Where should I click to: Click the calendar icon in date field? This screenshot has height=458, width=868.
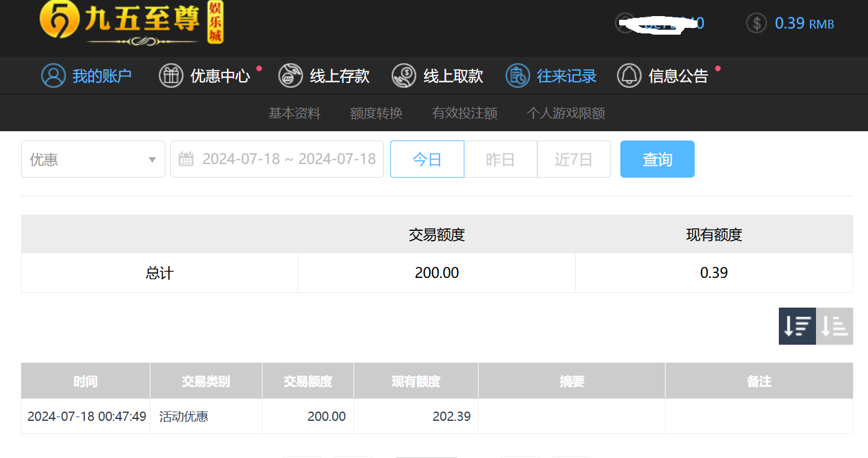coord(186,159)
